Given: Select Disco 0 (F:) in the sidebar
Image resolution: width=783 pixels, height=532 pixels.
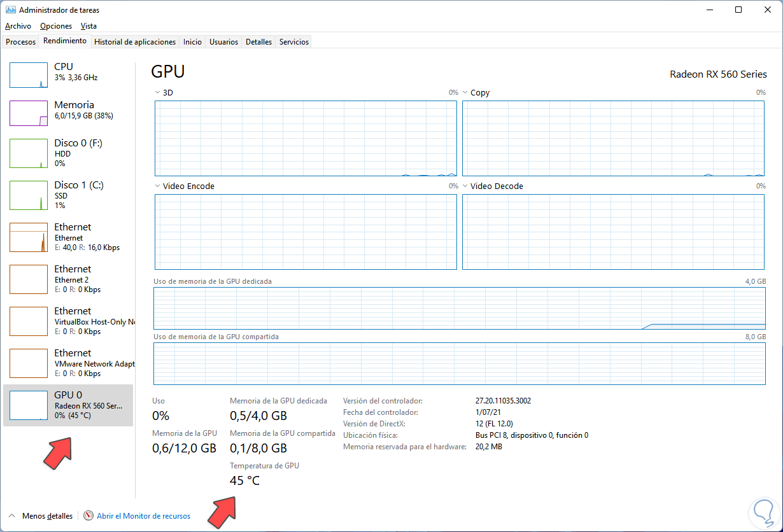Looking at the screenshot, I should tap(68, 153).
